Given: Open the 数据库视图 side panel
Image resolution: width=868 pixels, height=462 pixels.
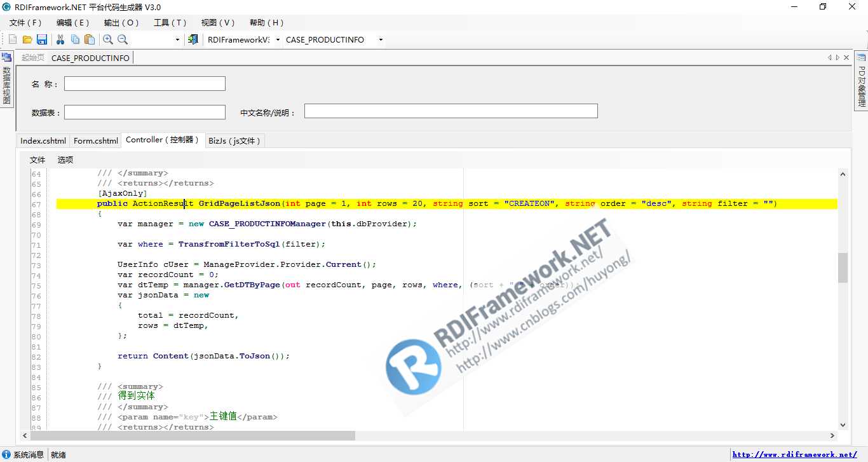Looking at the screenshot, I should [6, 79].
